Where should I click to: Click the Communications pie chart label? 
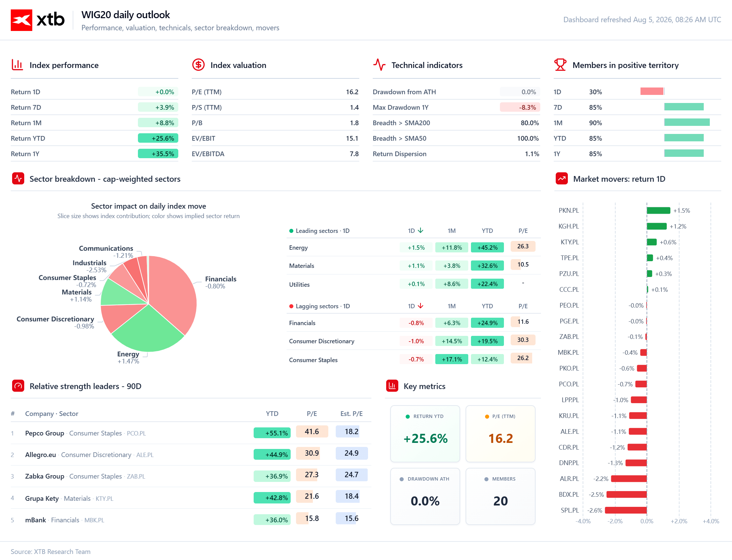click(x=106, y=248)
